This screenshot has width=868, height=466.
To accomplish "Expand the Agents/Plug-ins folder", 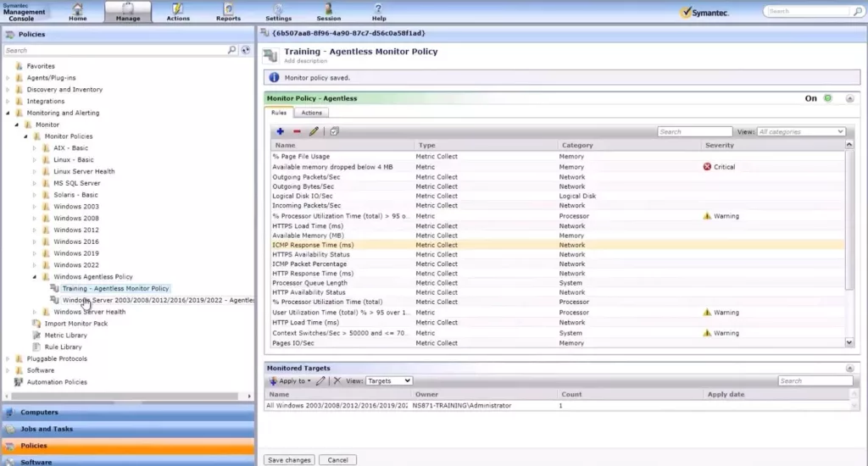I will pyautogui.click(x=8, y=78).
